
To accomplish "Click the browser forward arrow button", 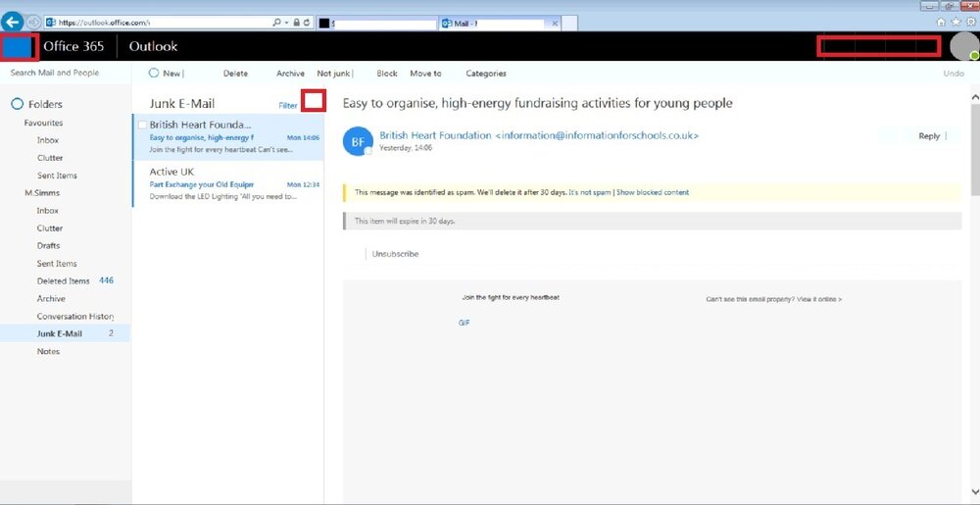I will pos(33,22).
